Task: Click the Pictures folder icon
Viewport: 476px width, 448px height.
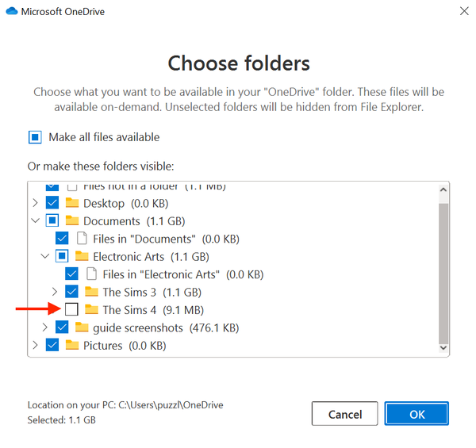Action: click(72, 346)
